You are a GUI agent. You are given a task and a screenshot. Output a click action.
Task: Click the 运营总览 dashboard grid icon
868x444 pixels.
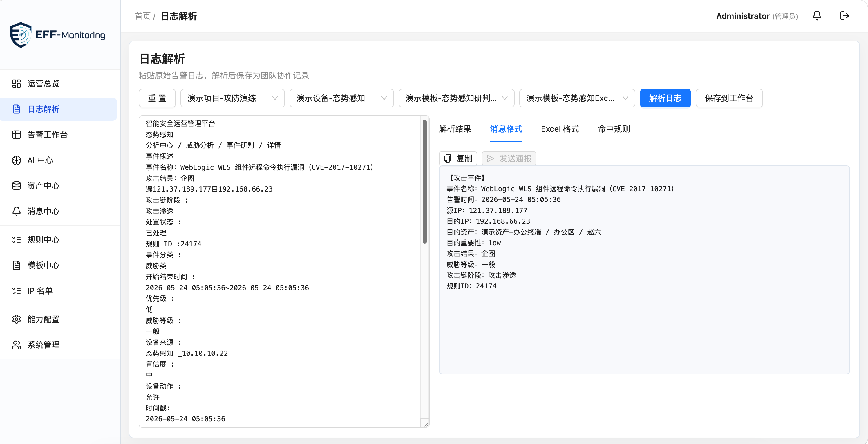[x=17, y=84]
